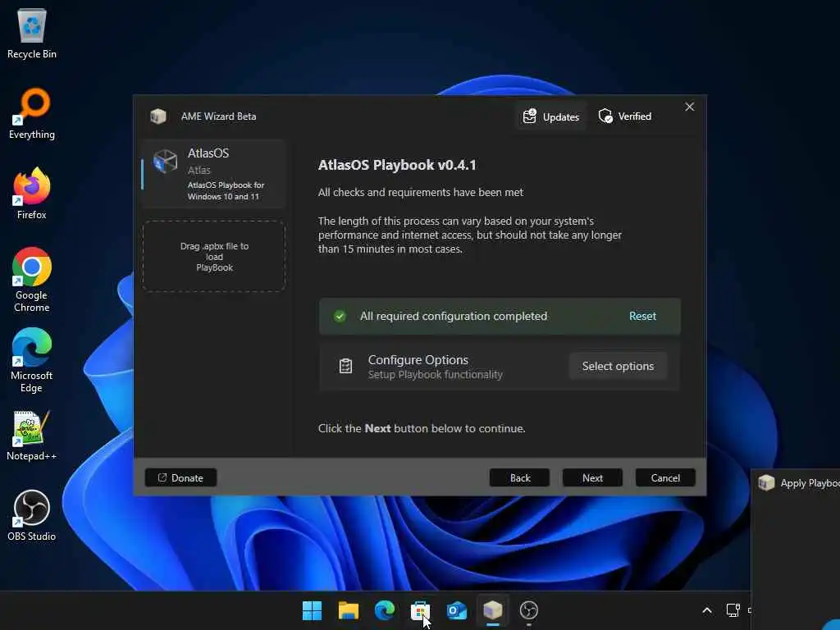Viewport: 840px width, 630px height.
Task: Open File Explorer from the taskbar
Action: point(348,610)
